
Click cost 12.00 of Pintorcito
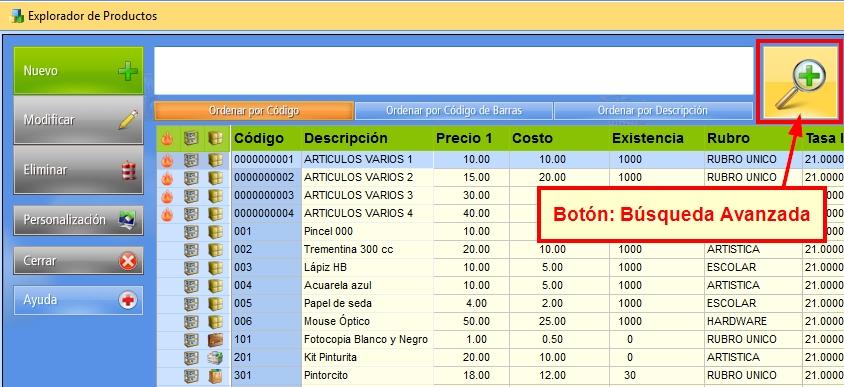tap(559, 375)
